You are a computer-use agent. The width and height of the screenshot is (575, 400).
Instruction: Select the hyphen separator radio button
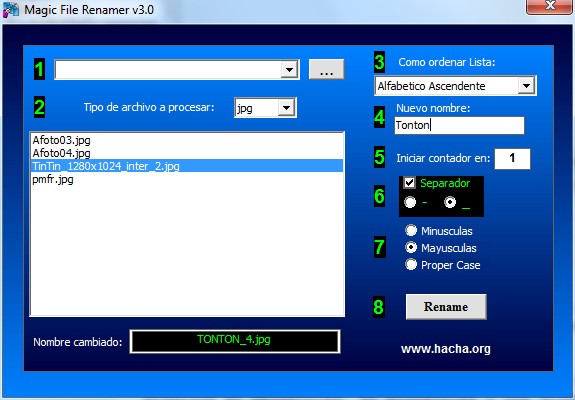click(x=410, y=202)
